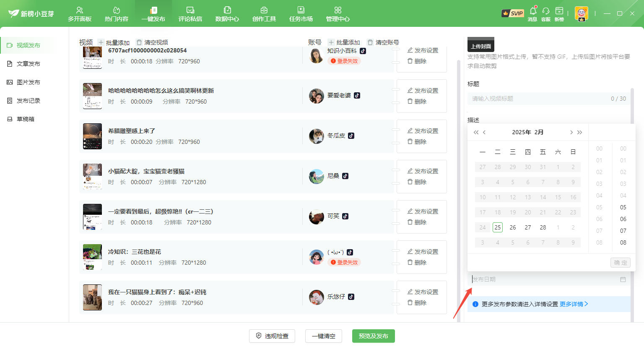Image resolution: width=644 pixels, height=349 pixels.
Task: Delete the 小猫配大腚 row
Action: tap(417, 182)
